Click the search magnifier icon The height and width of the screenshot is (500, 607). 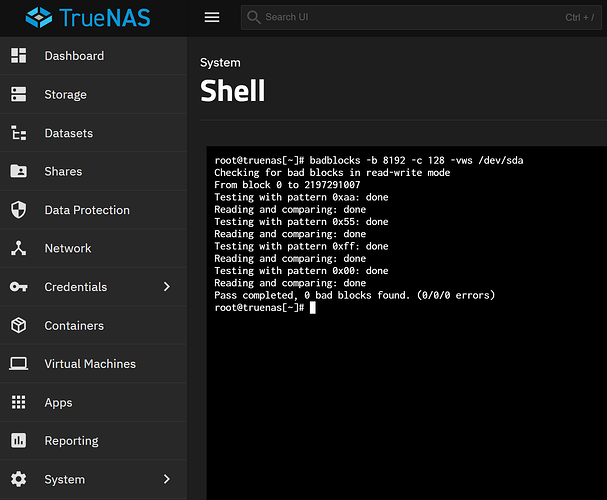pyautogui.click(x=254, y=17)
